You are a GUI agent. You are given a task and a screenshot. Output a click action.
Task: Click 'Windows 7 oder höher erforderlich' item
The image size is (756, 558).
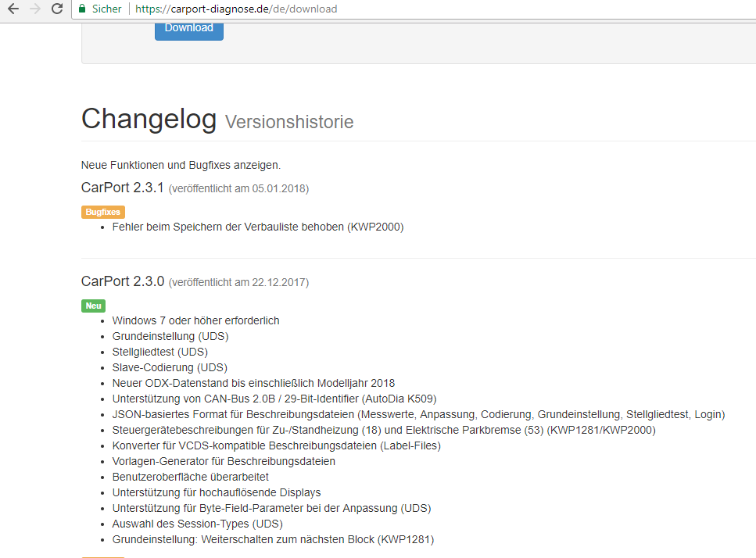(x=195, y=320)
